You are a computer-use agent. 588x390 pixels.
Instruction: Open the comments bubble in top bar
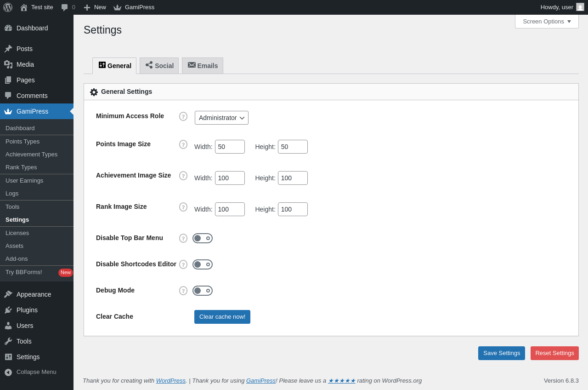[68, 7]
